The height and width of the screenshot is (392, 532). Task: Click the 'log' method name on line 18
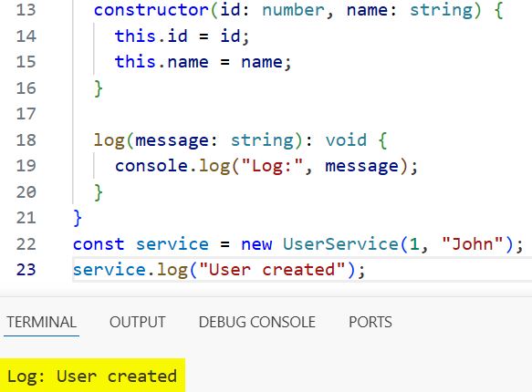(x=110, y=140)
